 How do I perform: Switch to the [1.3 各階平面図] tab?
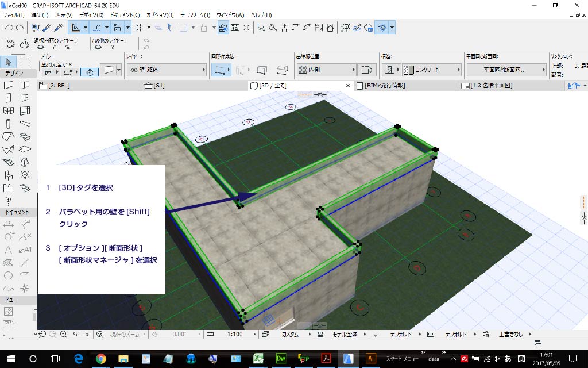point(512,86)
